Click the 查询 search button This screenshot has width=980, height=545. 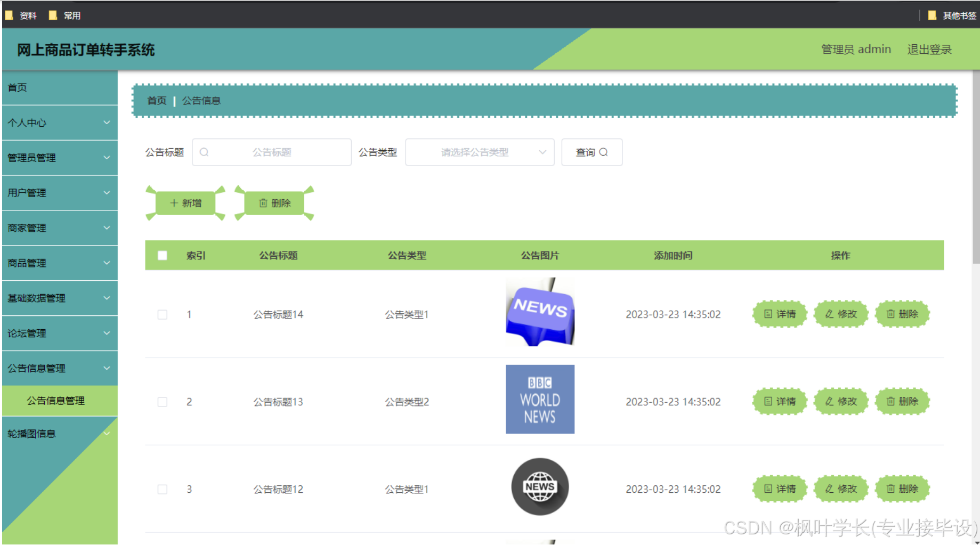click(592, 152)
